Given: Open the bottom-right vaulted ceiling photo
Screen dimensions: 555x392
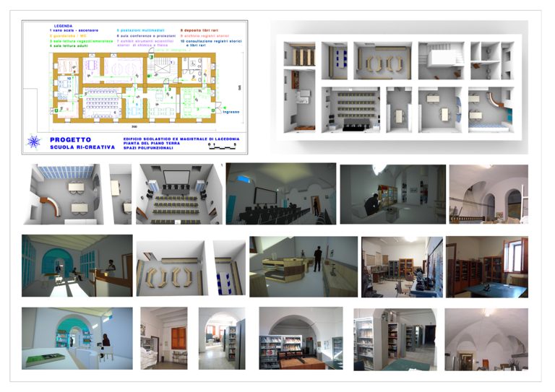Looking at the screenshot, I should 486,339.
